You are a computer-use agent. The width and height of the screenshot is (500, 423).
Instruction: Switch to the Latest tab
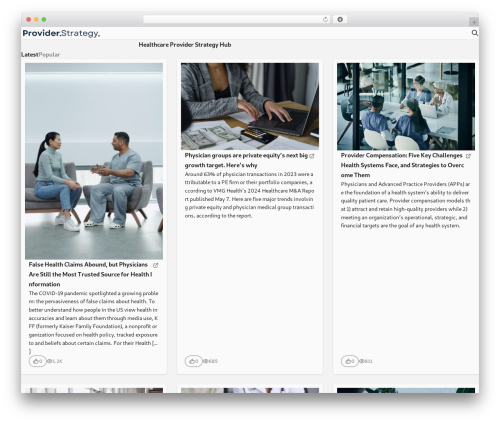click(x=30, y=55)
